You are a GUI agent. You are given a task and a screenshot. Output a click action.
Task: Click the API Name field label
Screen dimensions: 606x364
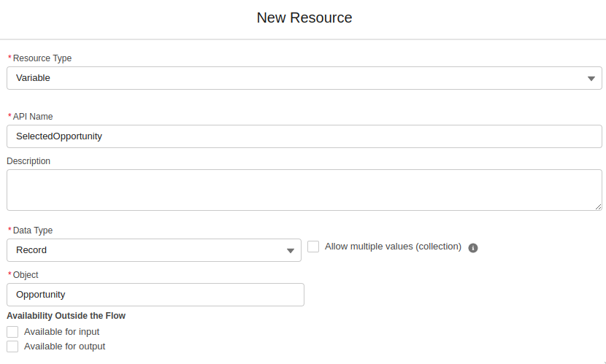[x=33, y=117]
